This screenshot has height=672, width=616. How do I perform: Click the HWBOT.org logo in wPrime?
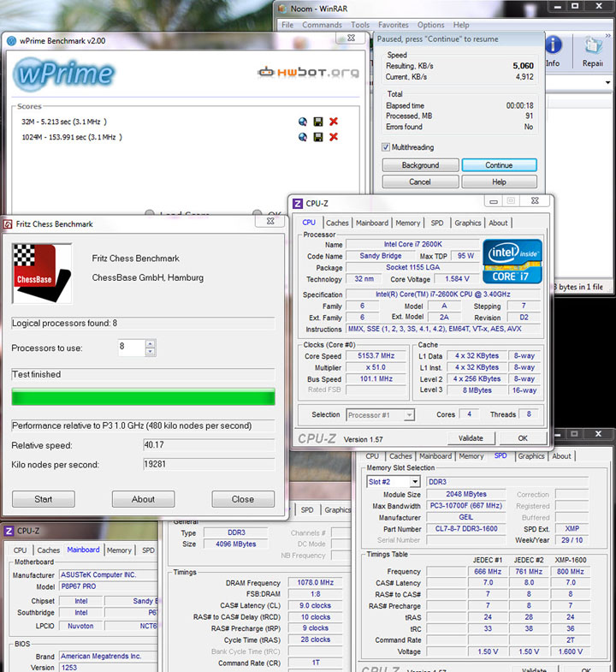[x=309, y=72]
